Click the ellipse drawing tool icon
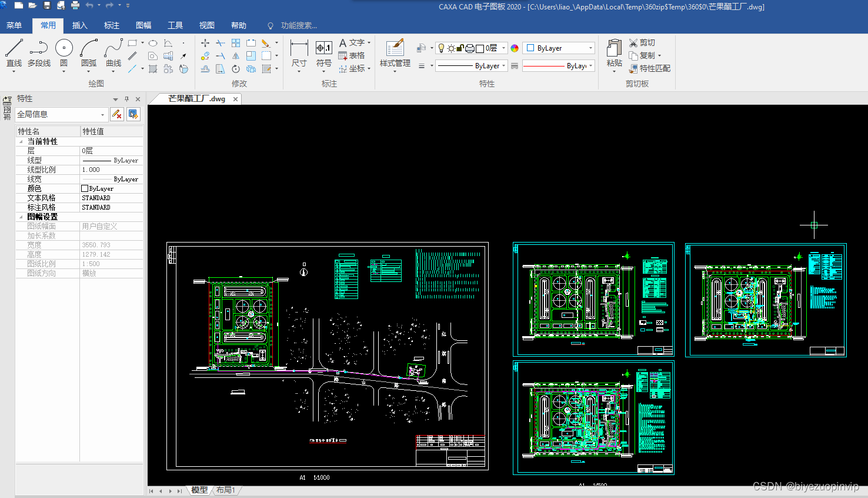The image size is (868, 498). pyautogui.click(x=153, y=43)
